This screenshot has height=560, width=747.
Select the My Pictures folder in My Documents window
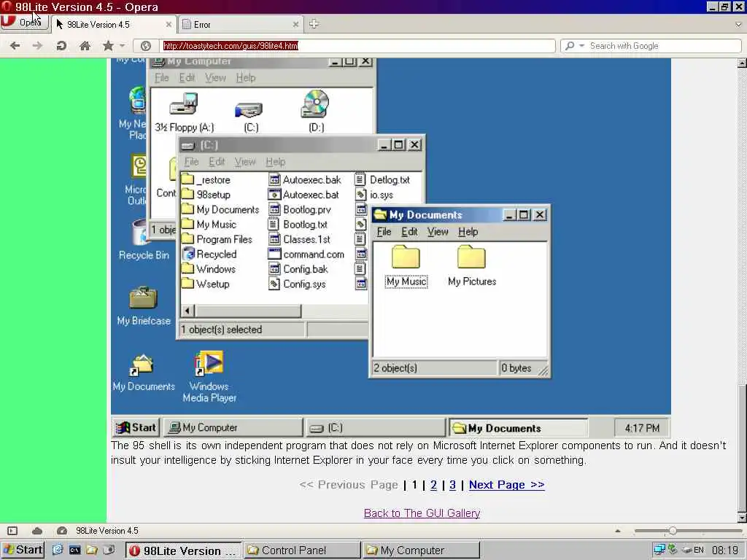click(x=472, y=266)
